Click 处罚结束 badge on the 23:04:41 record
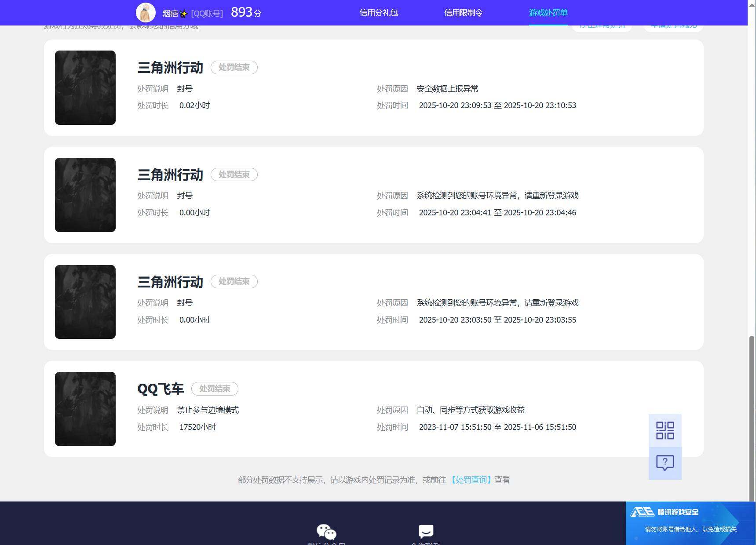 click(x=234, y=174)
